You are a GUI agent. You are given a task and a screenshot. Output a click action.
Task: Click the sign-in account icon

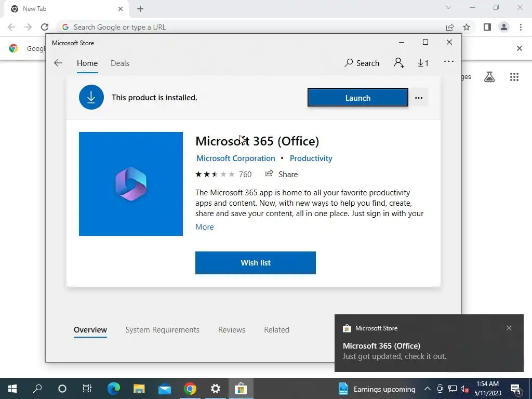[399, 63]
